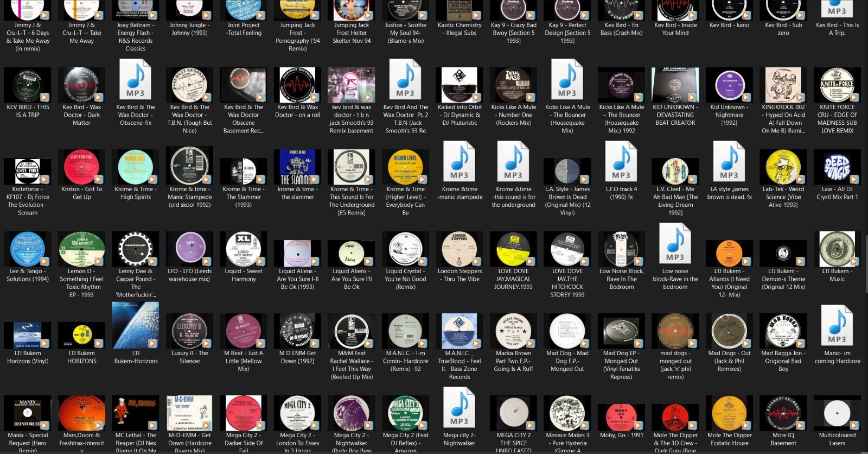Select the LA style james brown is dead. fx MP3 icon

729,162
